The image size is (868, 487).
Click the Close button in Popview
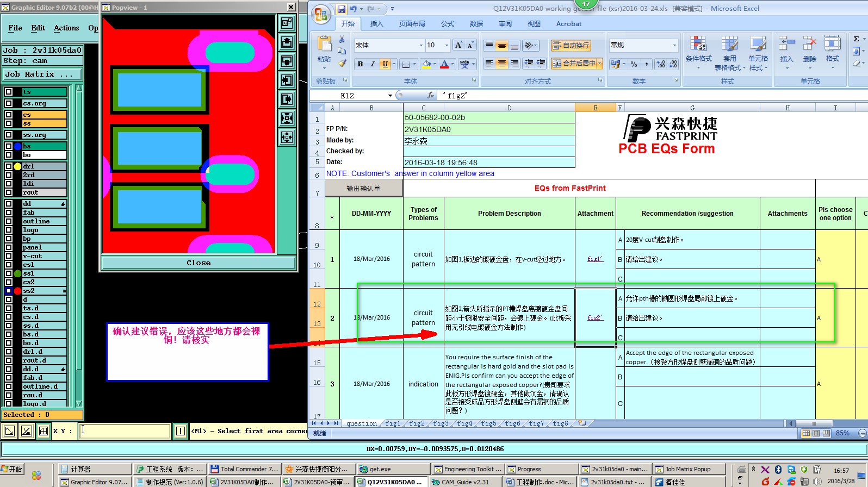tap(199, 263)
